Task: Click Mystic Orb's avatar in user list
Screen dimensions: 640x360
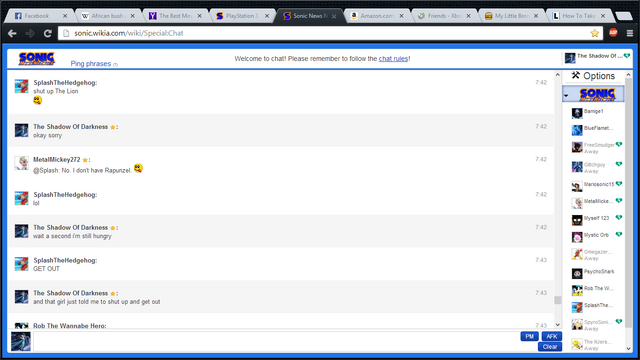Action: pyautogui.click(x=577, y=237)
